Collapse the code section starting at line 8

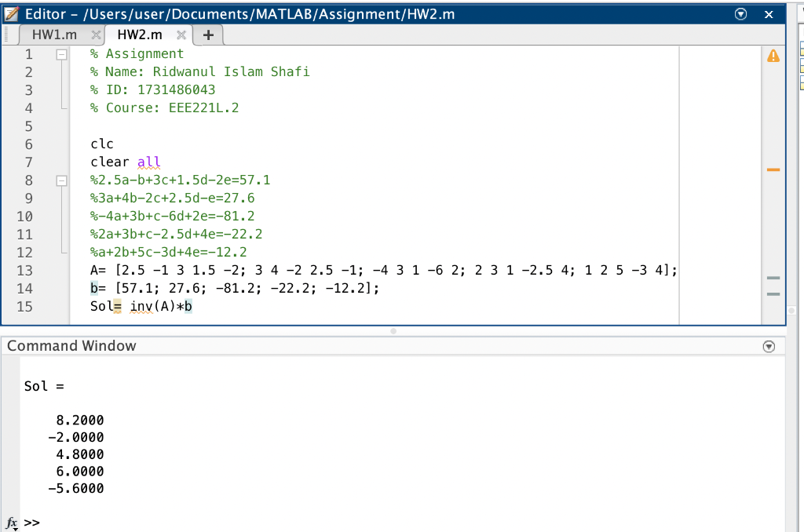[63, 180]
